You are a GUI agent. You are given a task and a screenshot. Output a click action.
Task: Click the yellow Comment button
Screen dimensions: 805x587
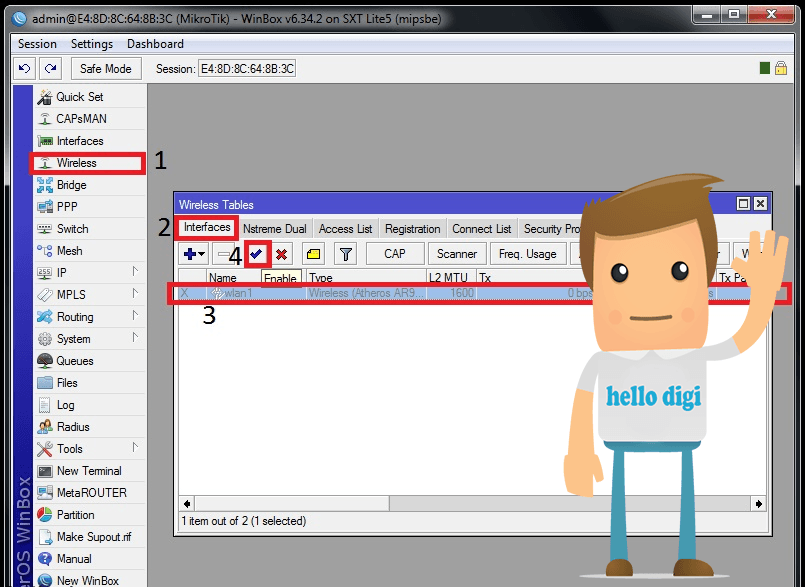point(313,254)
